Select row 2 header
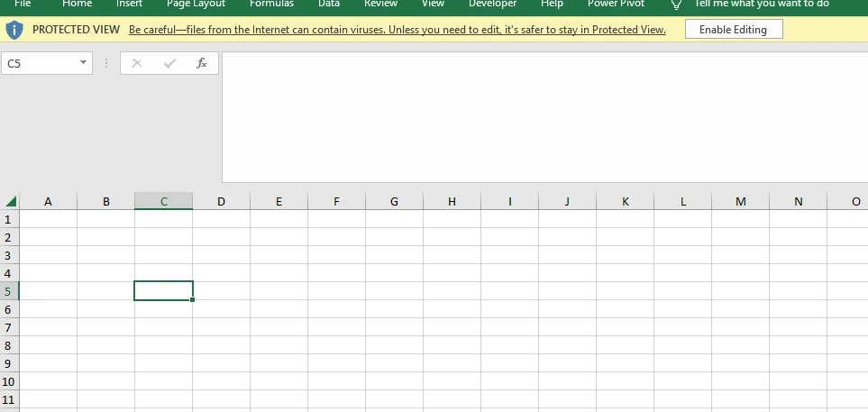The image size is (868, 412). click(9, 237)
